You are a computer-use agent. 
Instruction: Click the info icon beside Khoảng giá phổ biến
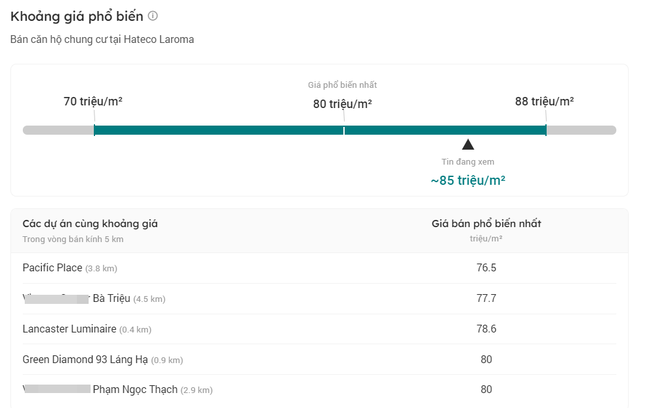click(153, 17)
